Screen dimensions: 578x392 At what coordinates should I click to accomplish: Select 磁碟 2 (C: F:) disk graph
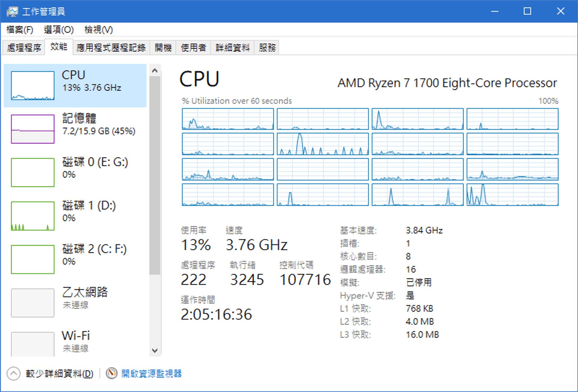tap(33, 259)
